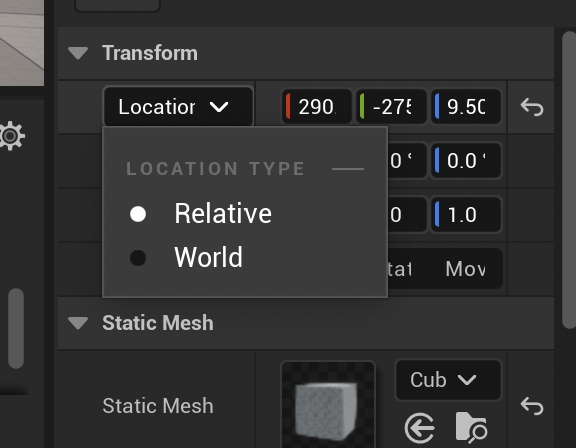
Task: Click Rotation Z value field 0.0
Action: pos(466,161)
